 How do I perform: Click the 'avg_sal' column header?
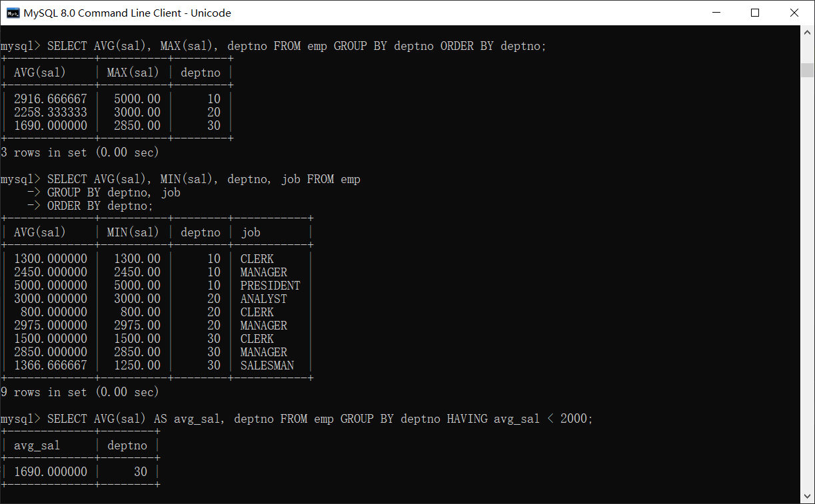(37, 445)
